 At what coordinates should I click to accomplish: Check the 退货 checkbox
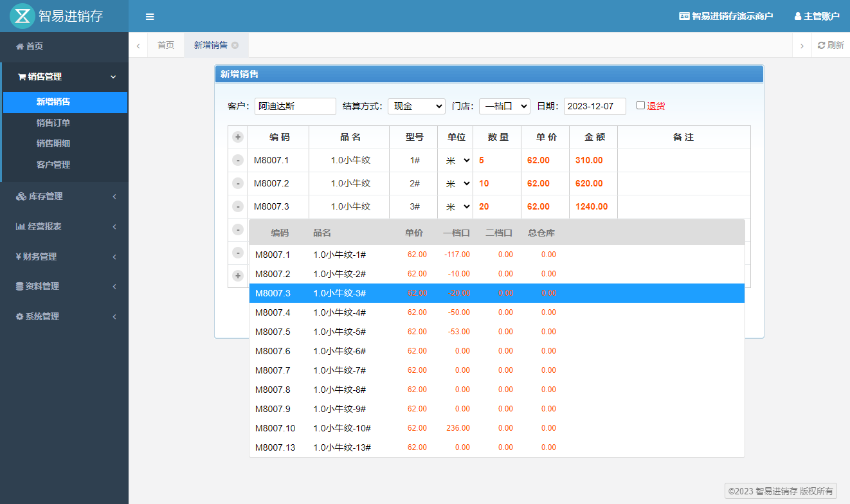[640, 105]
